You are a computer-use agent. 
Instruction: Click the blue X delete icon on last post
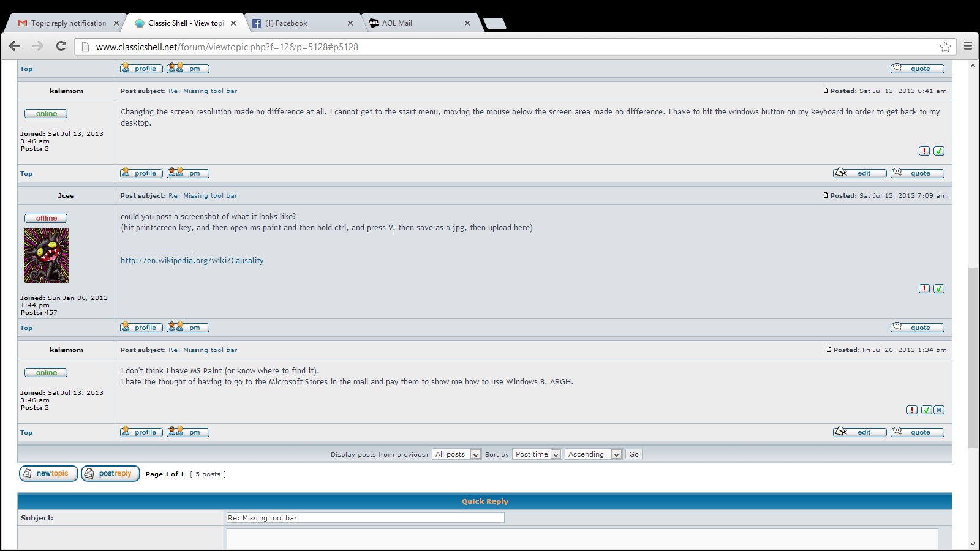[x=940, y=410]
